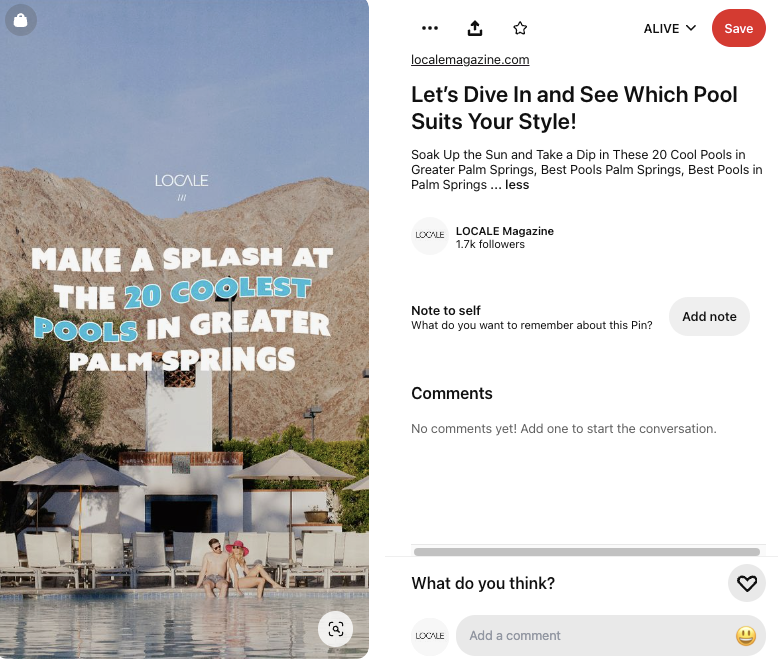Open the smiley emoji picker
Viewport: 778px width, 661px height.
[746, 636]
